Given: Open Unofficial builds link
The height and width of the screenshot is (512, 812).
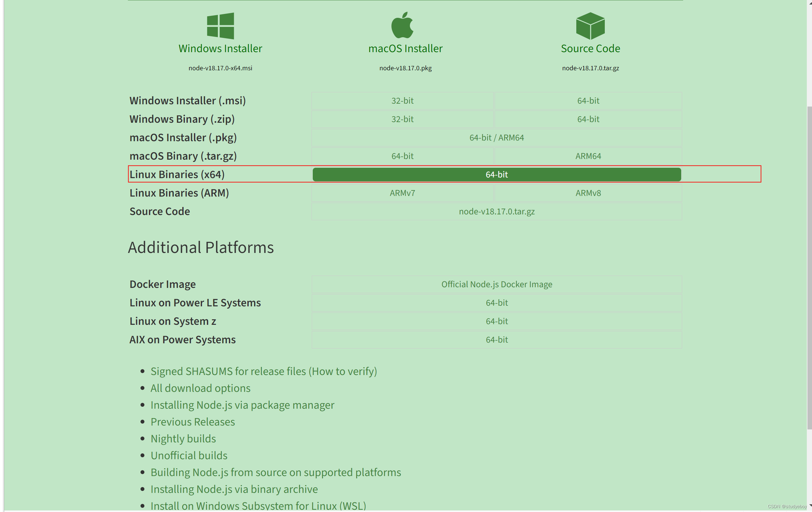Looking at the screenshot, I should [x=189, y=456].
